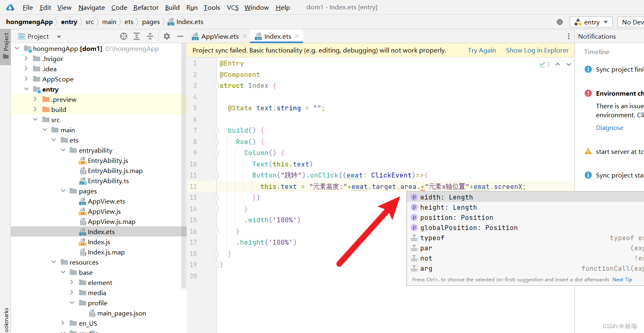Expand the .idea folder

tap(26, 69)
